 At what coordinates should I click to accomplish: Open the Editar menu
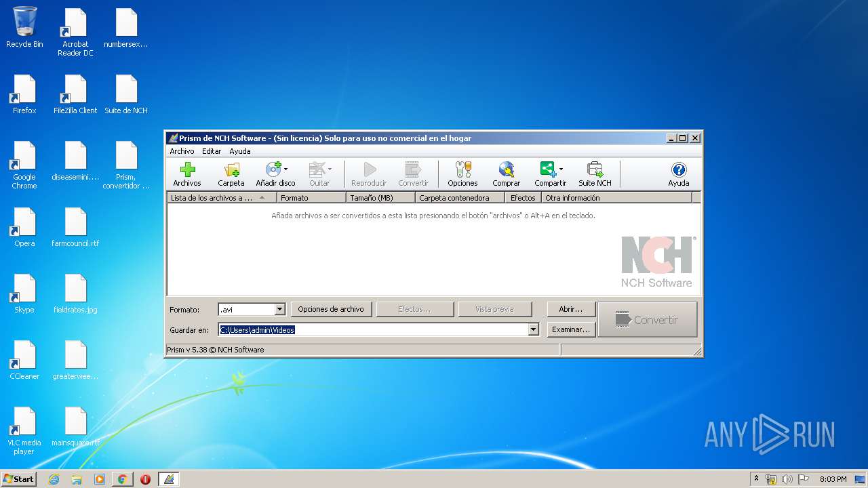point(212,151)
